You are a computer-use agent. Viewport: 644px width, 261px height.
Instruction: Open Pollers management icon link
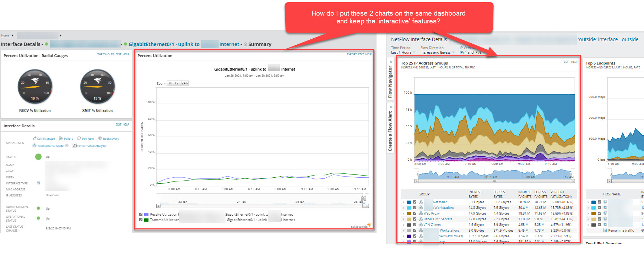click(x=66, y=139)
